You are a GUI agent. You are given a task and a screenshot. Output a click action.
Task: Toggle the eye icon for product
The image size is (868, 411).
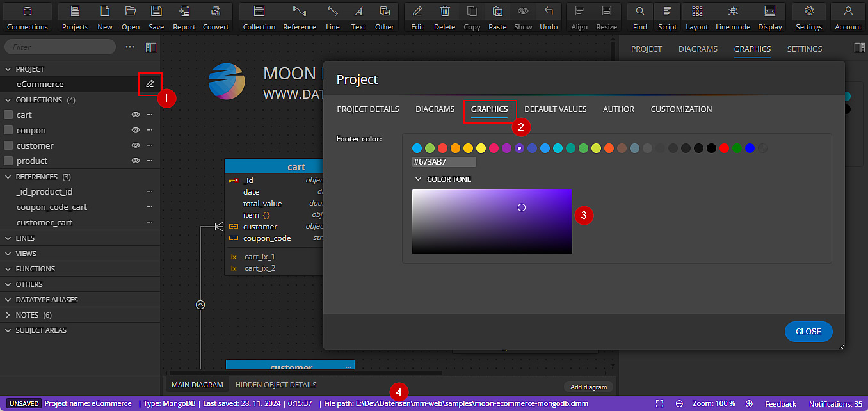tap(135, 161)
